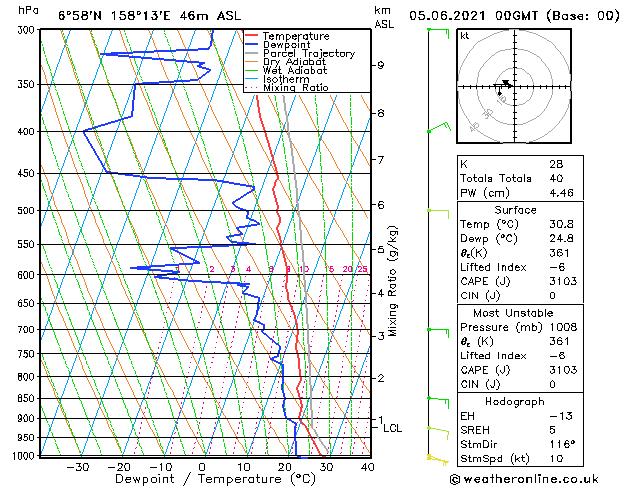Click the 'Totals Totals' row label
This screenshot has width=629, height=486.
pyautogui.click(x=496, y=178)
